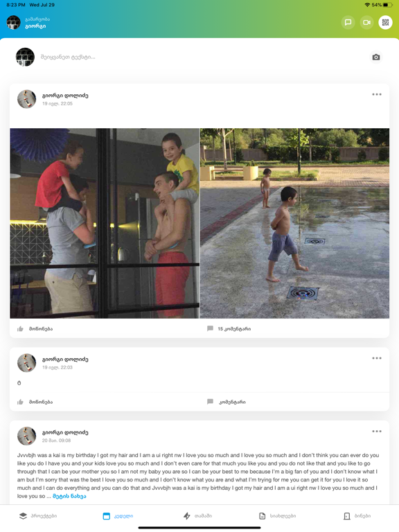Screen dimensions: 399x532
Task: Like the second post via thumbs-up
Action: point(35,402)
